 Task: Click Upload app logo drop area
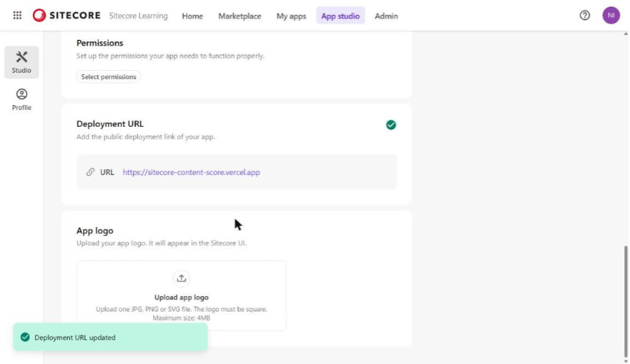coord(181,295)
